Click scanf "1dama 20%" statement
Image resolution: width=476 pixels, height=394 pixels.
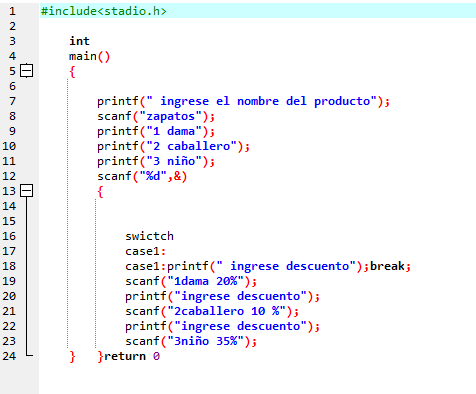pos(191,281)
